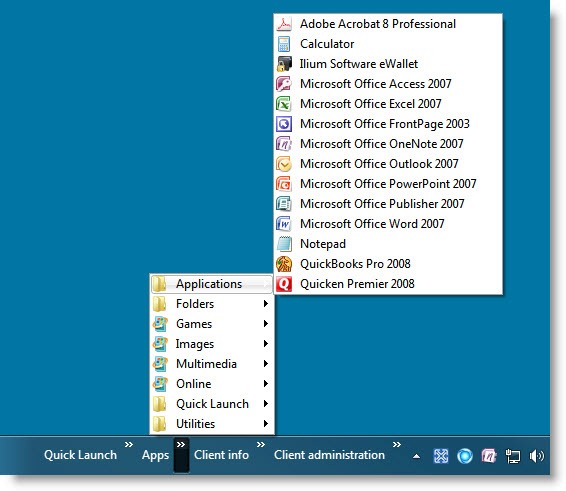Open the Calculator text entry
Viewport: 566px width, 491px height.
point(327,44)
